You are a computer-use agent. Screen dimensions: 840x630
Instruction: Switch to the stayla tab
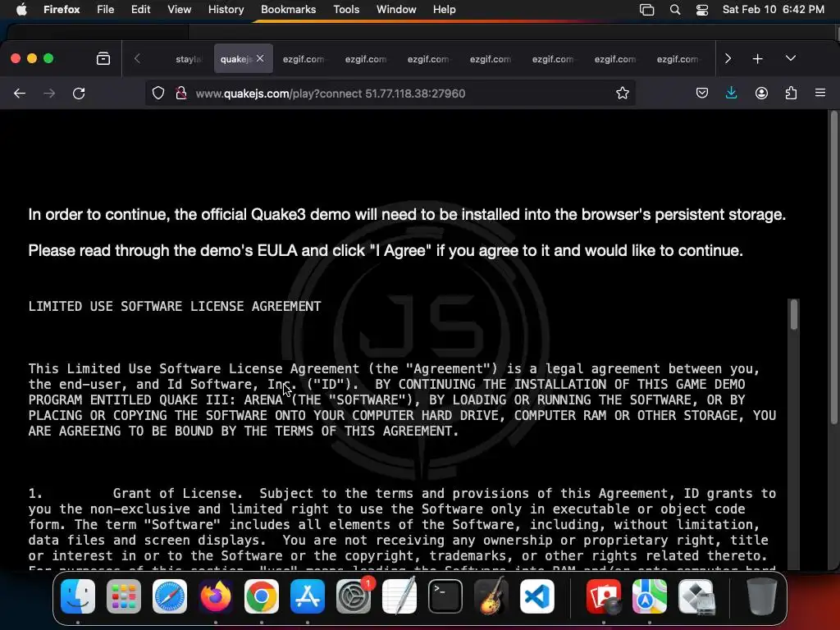(188, 58)
